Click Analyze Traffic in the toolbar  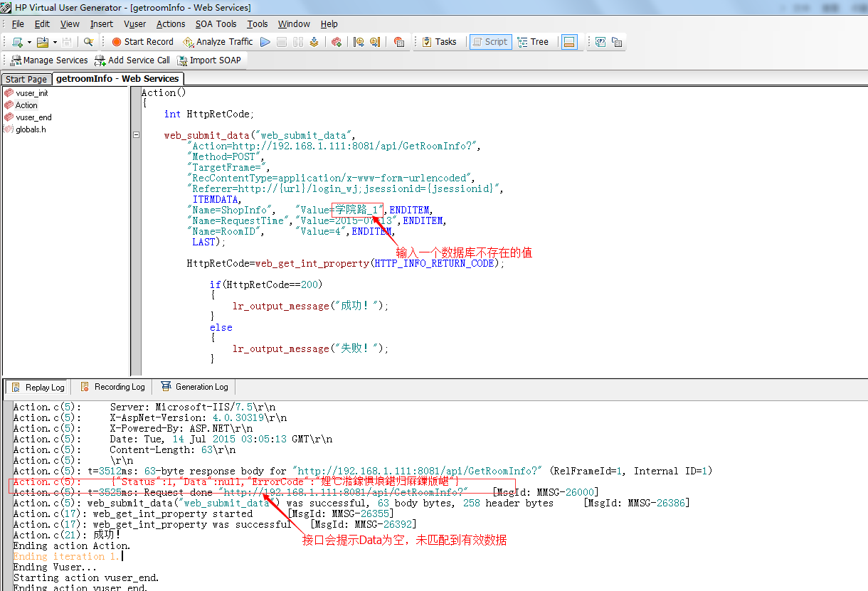pyautogui.click(x=218, y=42)
